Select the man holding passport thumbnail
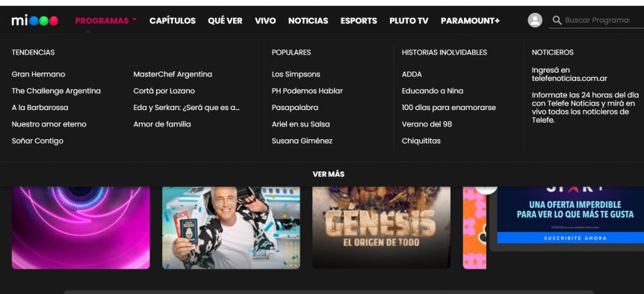The width and height of the screenshot is (644, 294). [232, 228]
